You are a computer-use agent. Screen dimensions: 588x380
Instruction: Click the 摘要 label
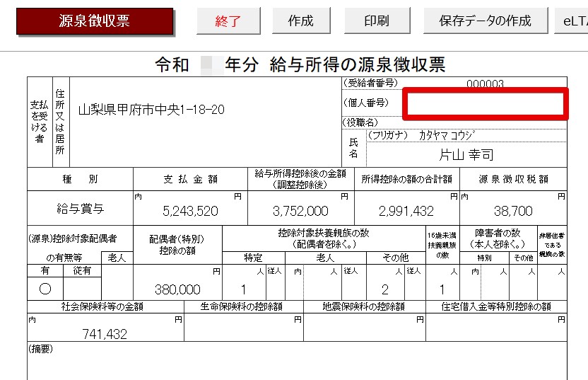coord(40,349)
